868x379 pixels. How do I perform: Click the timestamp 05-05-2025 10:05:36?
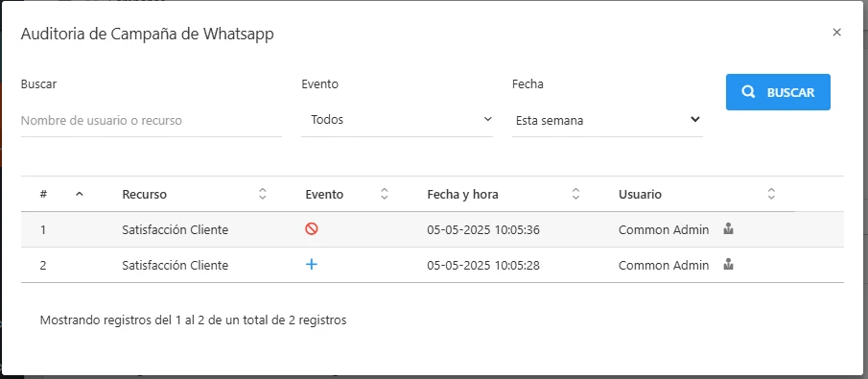[483, 229]
